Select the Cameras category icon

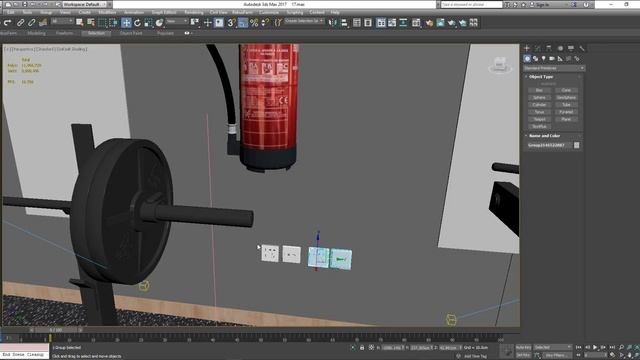coord(552,59)
